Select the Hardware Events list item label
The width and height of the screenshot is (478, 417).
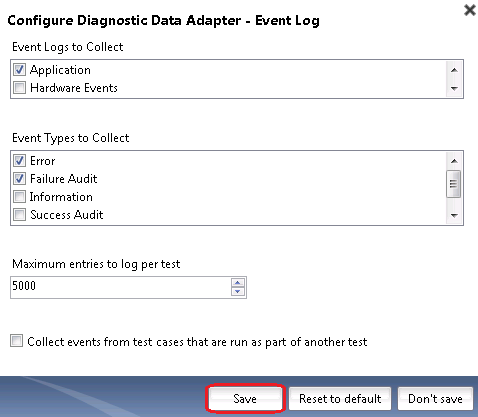pos(74,88)
